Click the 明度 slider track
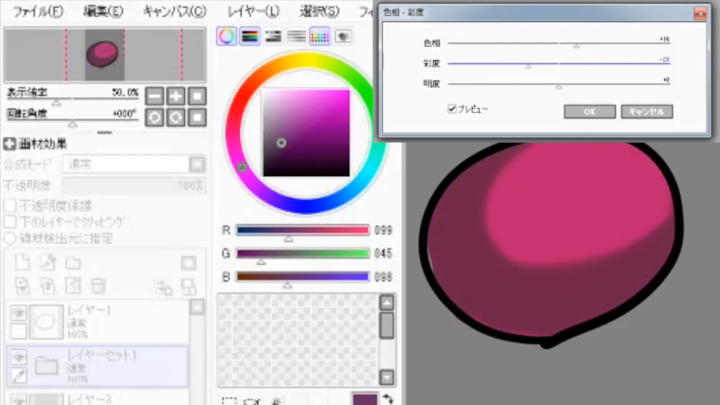 pyautogui.click(x=559, y=84)
